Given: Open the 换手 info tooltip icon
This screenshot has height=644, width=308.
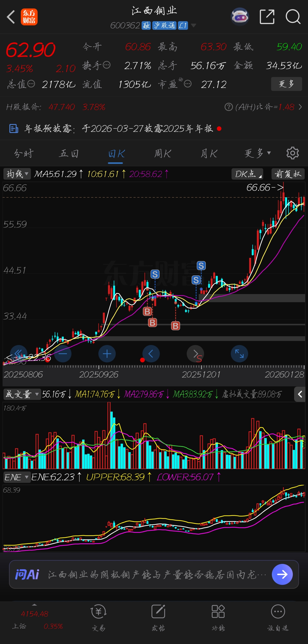Looking at the screenshot, I should click(107, 65).
